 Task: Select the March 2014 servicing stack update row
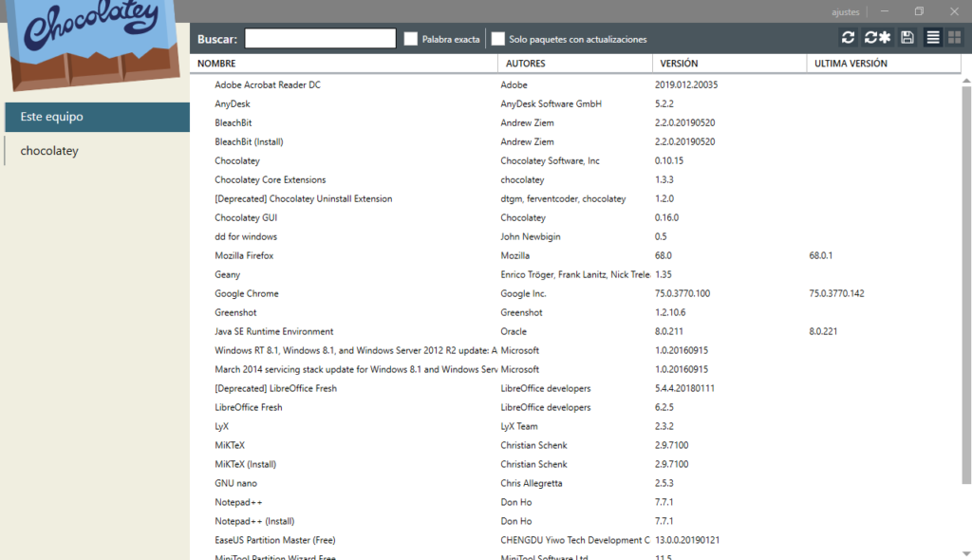pyautogui.click(x=575, y=369)
